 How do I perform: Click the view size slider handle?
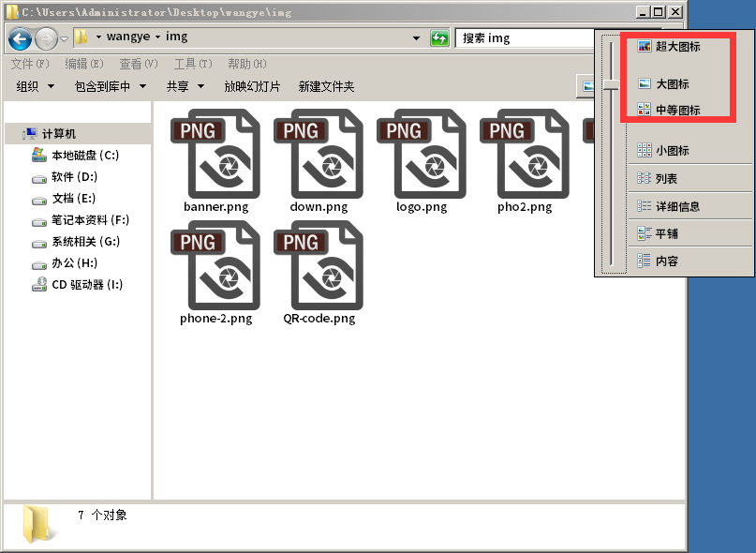[x=611, y=84]
